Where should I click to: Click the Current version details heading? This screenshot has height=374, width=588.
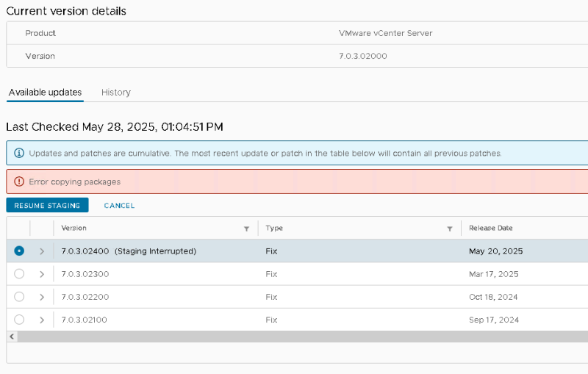click(66, 11)
